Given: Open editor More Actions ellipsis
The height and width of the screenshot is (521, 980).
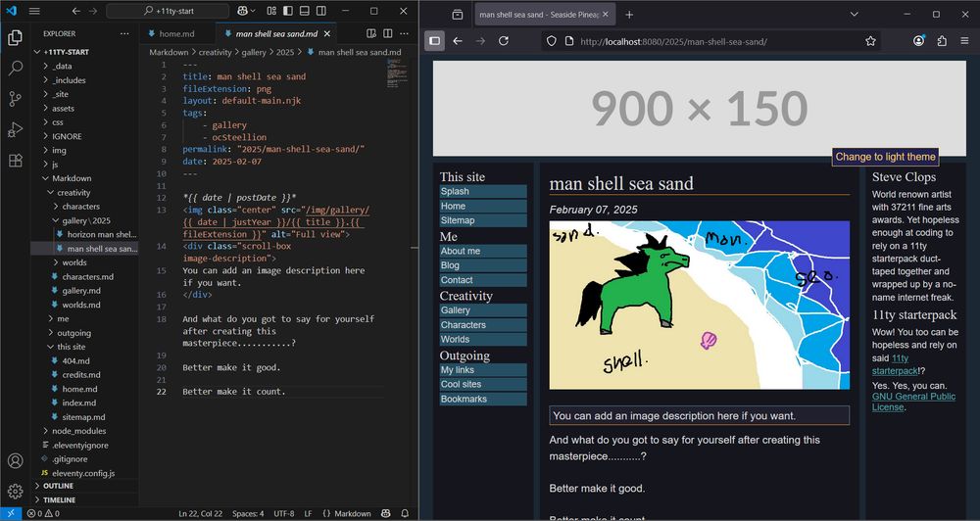Looking at the screenshot, I should click(x=405, y=33).
